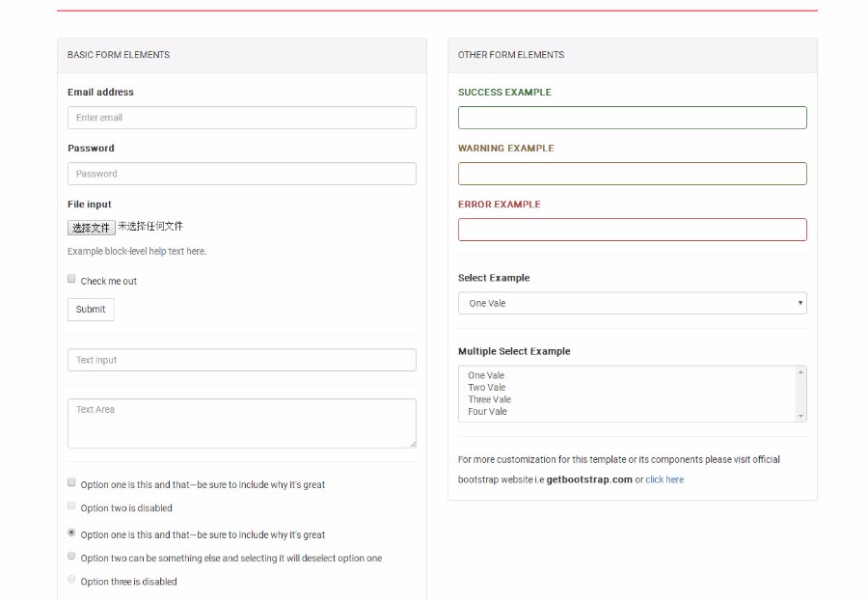This screenshot has height=601, width=868.
Task: Select the Option one radio button
Action: click(71, 533)
